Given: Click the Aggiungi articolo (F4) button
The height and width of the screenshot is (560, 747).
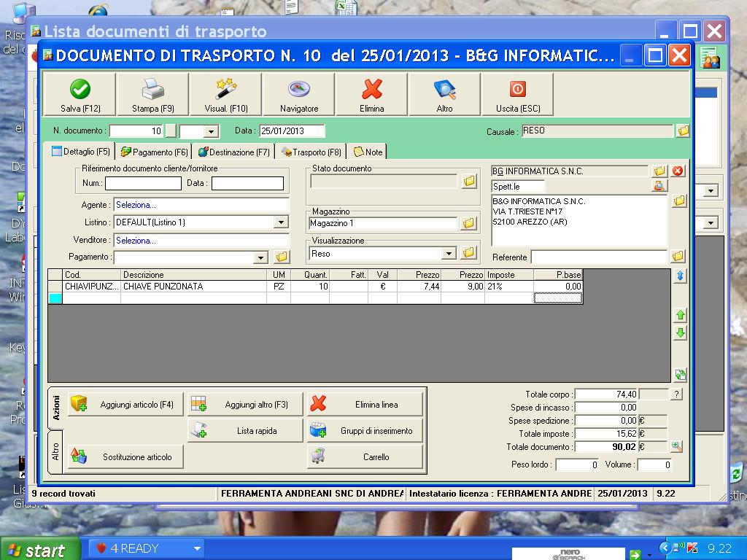Looking at the screenshot, I should click(125, 405).
